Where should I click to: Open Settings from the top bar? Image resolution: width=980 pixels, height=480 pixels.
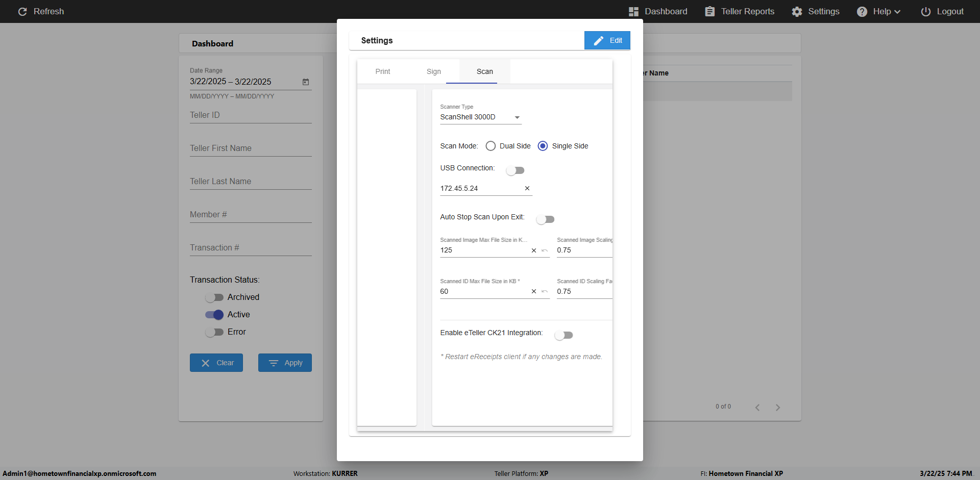pyautogui.click(x=816, y=12)
